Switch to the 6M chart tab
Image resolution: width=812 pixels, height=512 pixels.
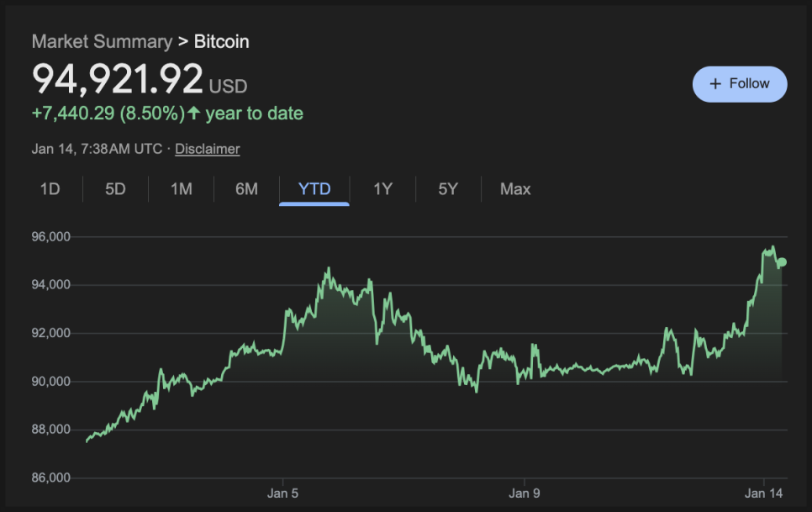click(246, 189)
